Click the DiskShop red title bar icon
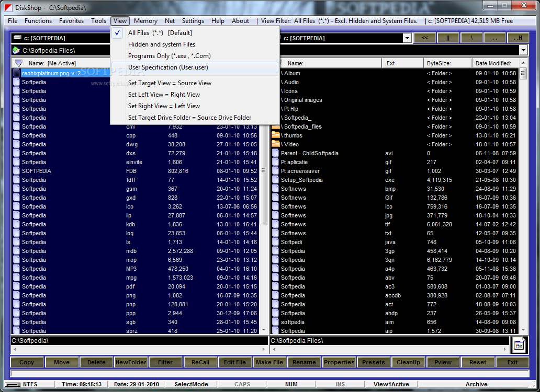This screenshot has height=392, width=540. tap(7, 7)
